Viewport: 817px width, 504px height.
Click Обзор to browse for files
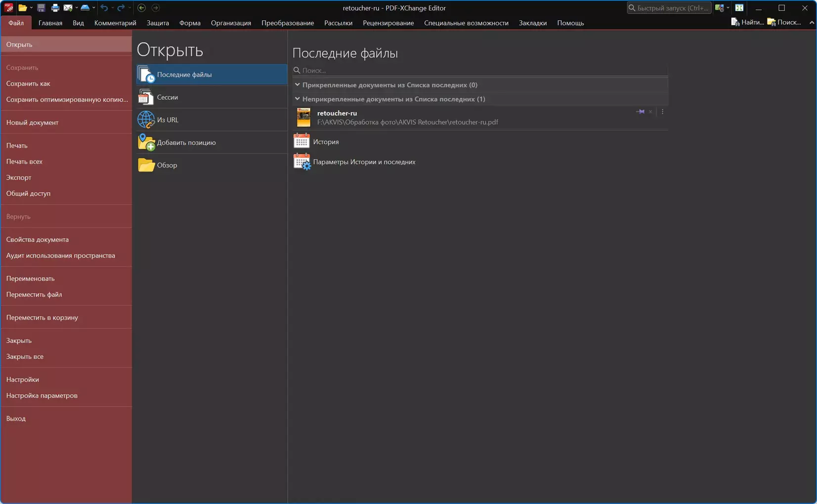coord(167,165)
